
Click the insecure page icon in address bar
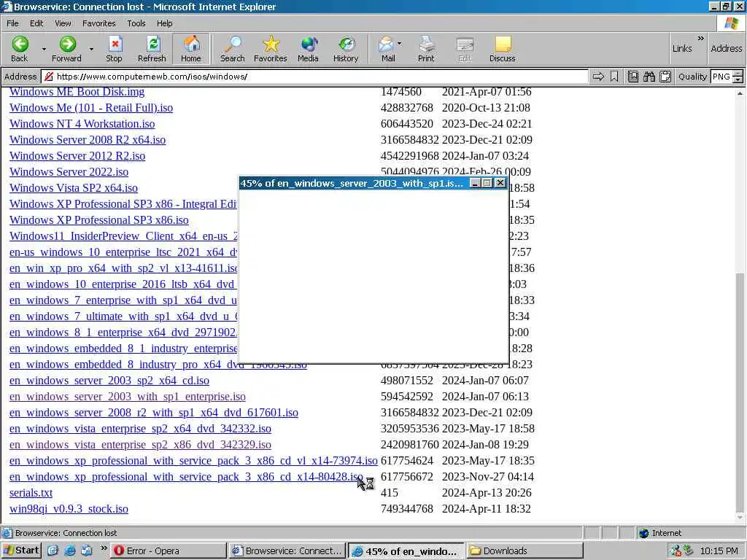pos(48,77)
